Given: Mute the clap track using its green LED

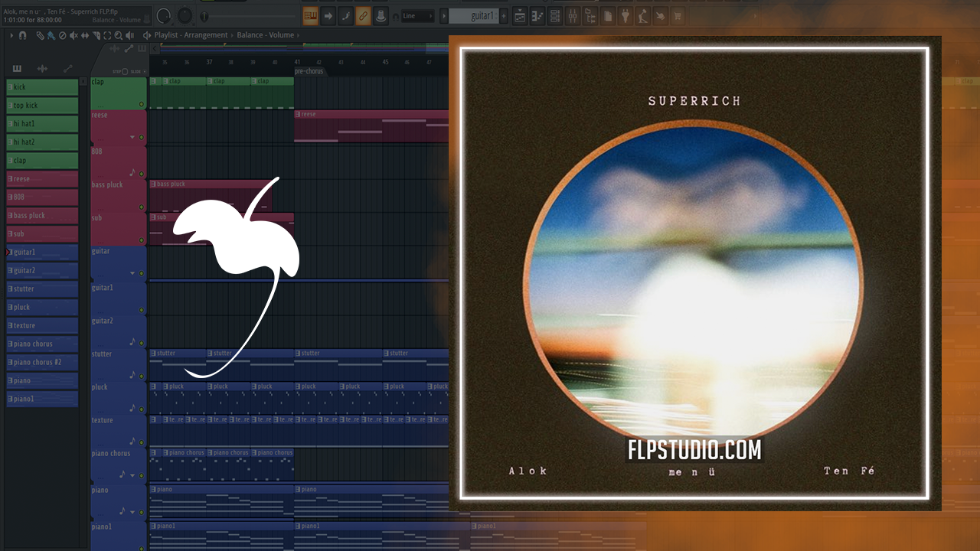Looking at the screenshot, I should [x=142, y=104].
